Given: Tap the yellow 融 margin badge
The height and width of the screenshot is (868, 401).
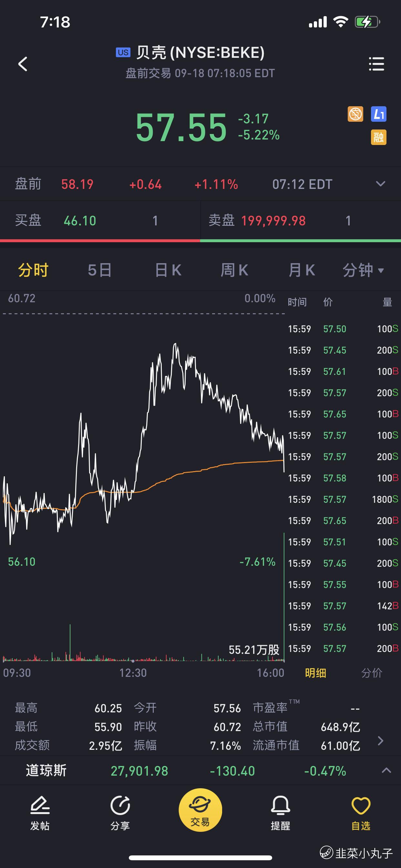Looking at the screenshot, I should coord(378,137).
